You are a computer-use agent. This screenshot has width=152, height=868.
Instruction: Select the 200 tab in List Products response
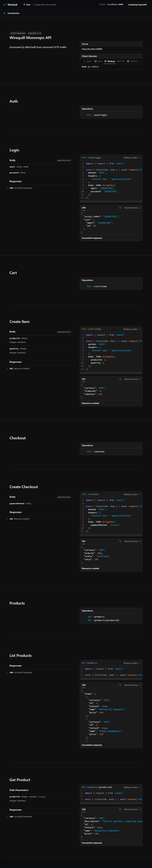[84, 685]
